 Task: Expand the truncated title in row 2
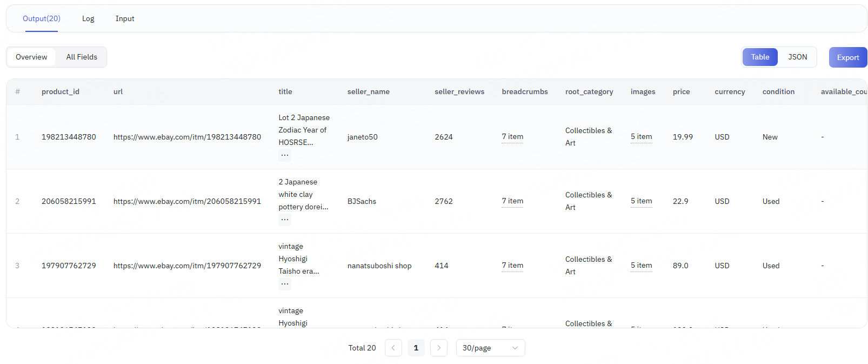click(285, 220)
